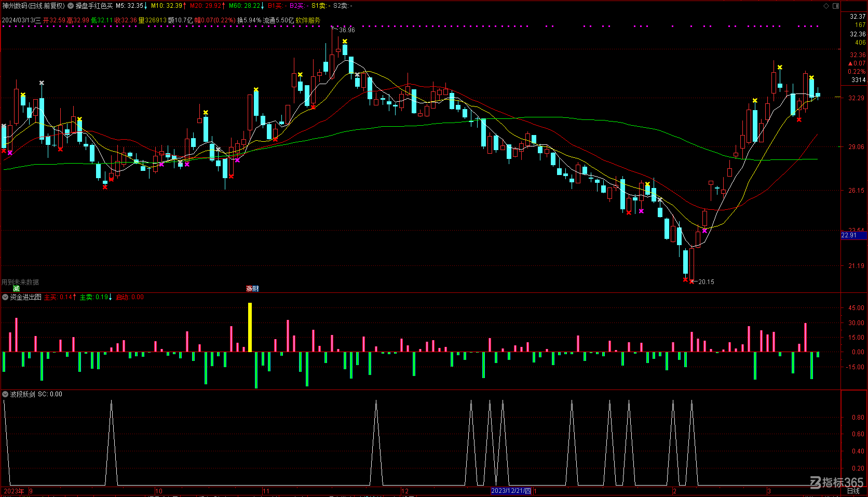The width and height of the screenshot is (868, 497).
Task: Click the 操盘手红色买 indicator name
Action: click(x=94, y=6)
